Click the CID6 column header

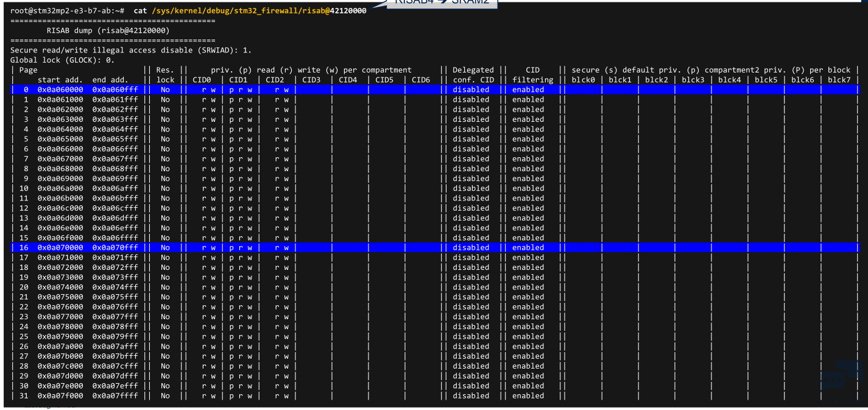point(421,80)
